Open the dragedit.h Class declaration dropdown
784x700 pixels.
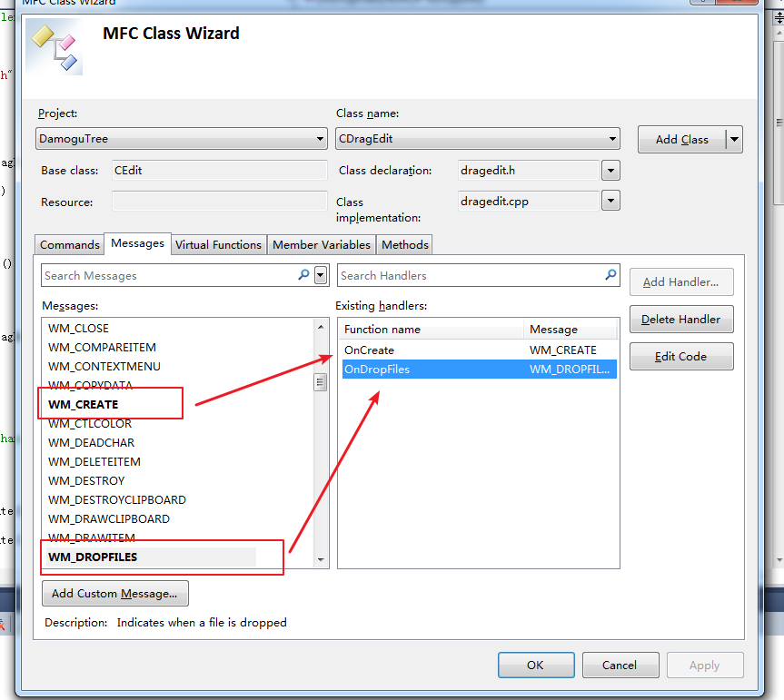[x=610, y=170]
